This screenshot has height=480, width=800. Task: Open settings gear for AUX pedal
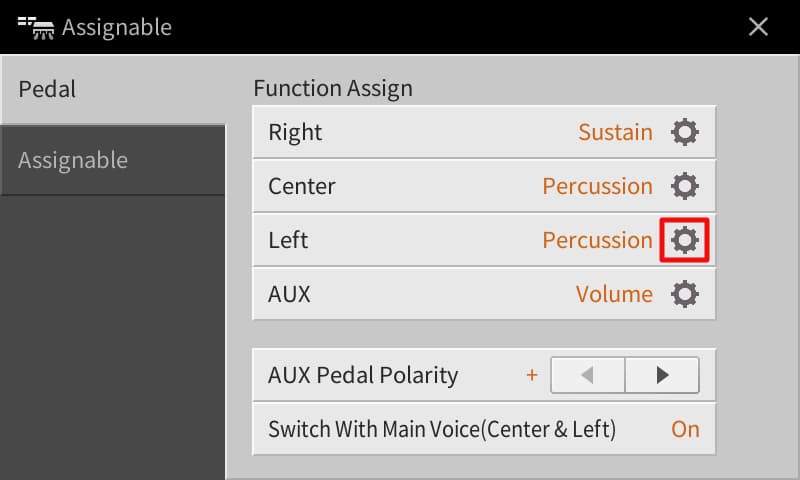pyautogui.click(x=685, y=294)
